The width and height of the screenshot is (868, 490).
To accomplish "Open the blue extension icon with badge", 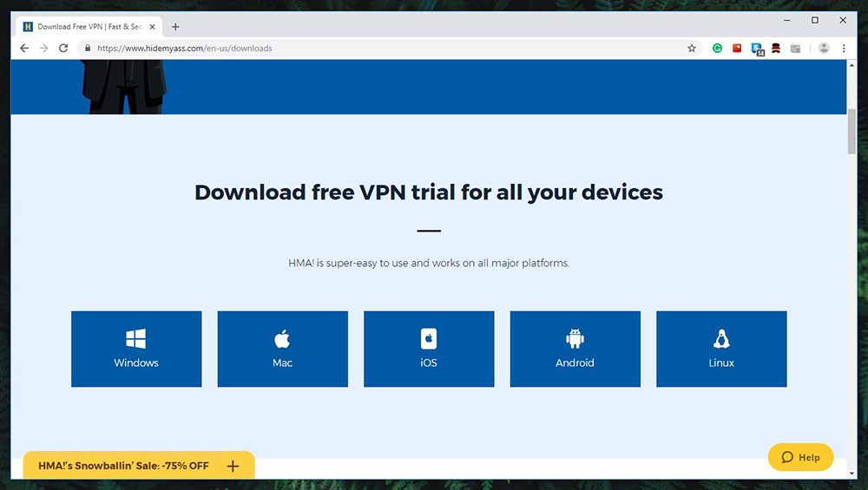I will coord(757,49).
